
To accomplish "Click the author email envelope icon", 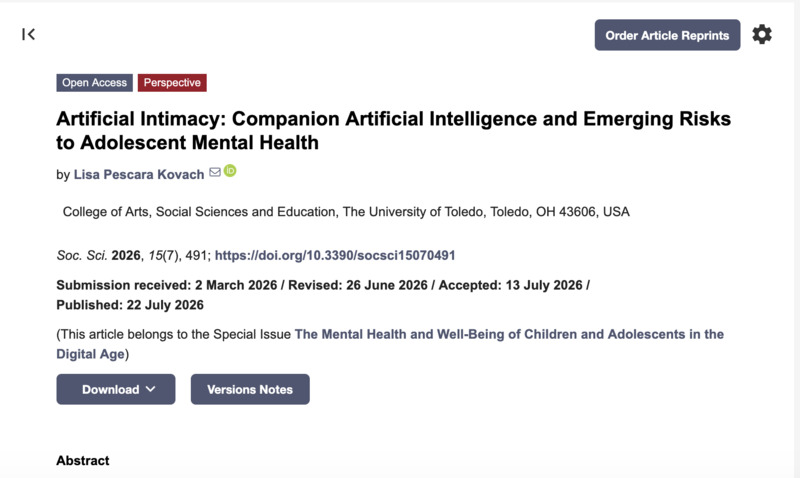I will coord(215,172).
